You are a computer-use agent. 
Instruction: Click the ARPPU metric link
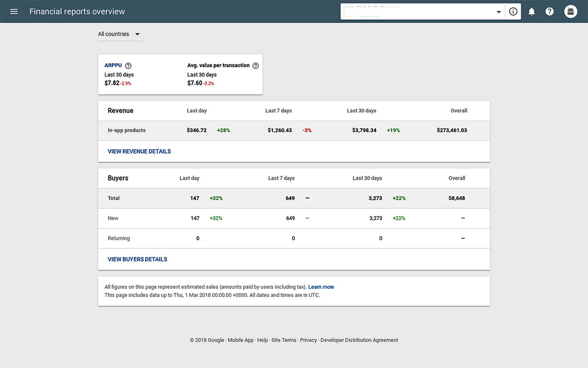(113, 66)
